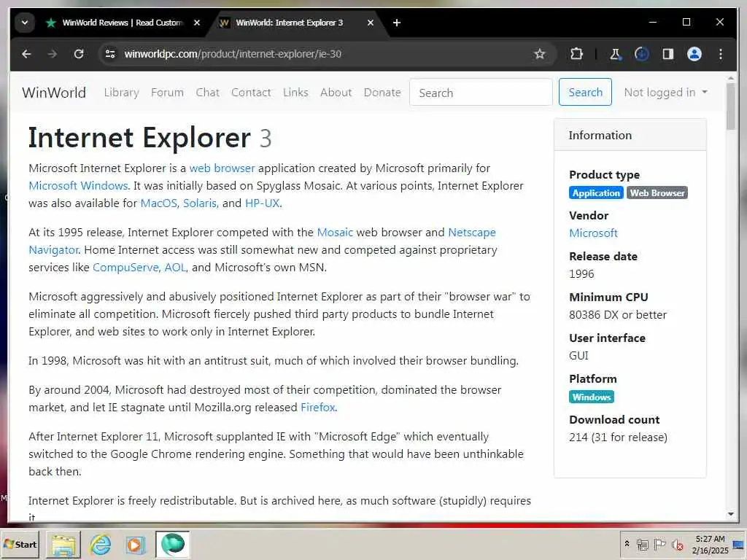Close the Internet Explorer 3 tab

pos(370,23)
